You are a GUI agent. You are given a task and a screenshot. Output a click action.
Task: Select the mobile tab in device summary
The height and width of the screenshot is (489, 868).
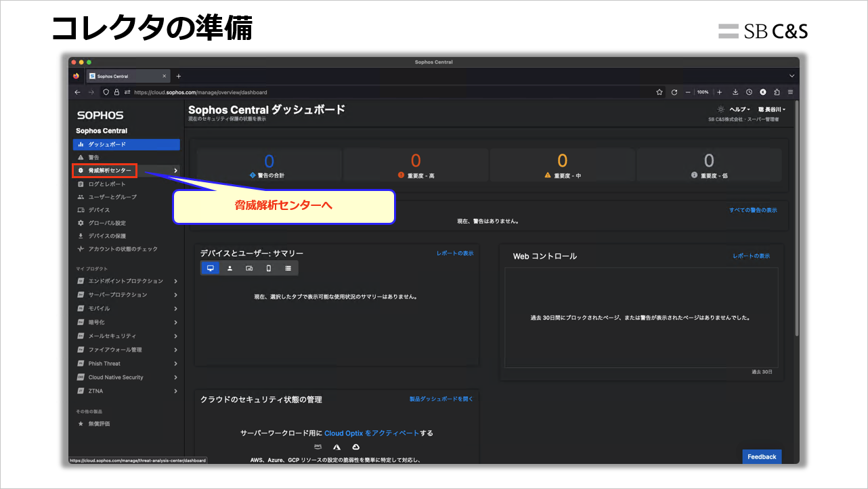click(269, 268)
